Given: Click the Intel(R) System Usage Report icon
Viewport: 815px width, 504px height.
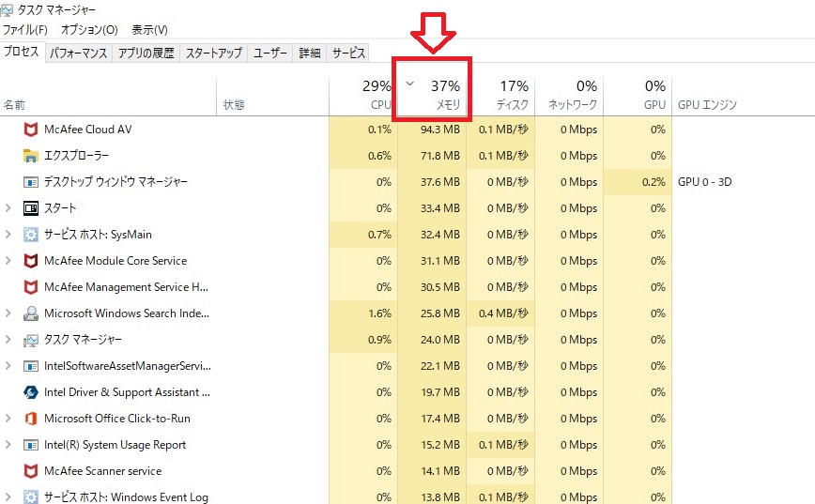Looking at the screenshot, I should 31,445.
